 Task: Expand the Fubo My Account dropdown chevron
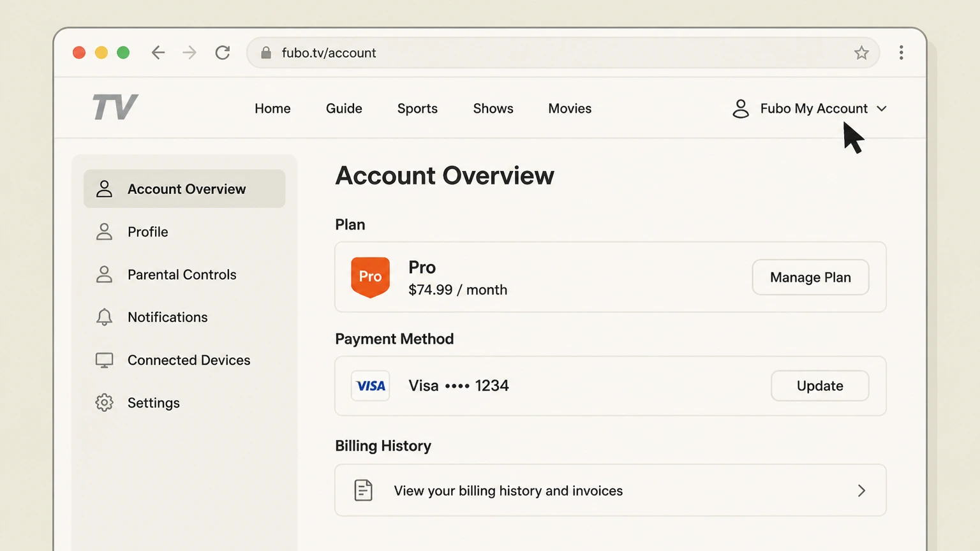click(x=882, y=109)
